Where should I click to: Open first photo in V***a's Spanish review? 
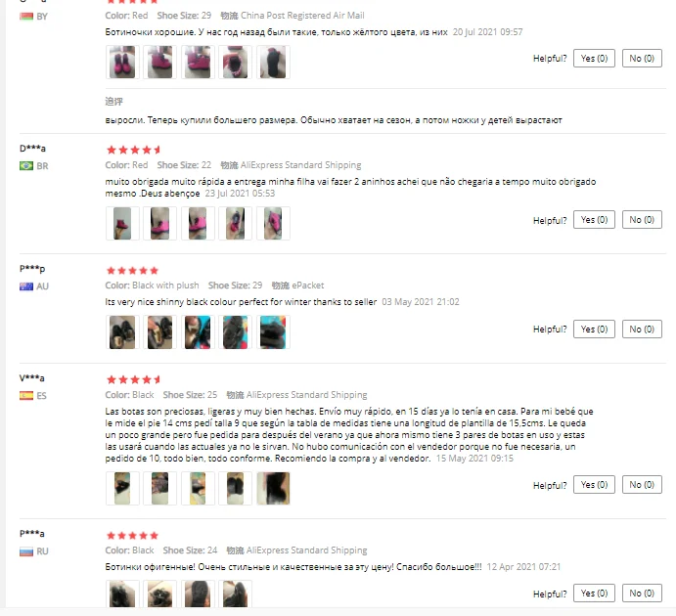(122, 489)
